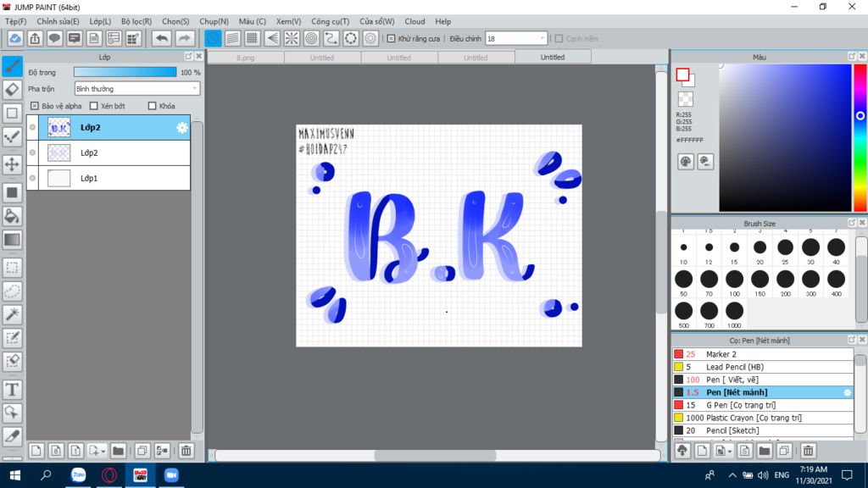The width and height of the screenshot is (868, 488).
Task: Click the Redo arrow in the toolbar
Action: pyautogui.click(x=184, y=38)
